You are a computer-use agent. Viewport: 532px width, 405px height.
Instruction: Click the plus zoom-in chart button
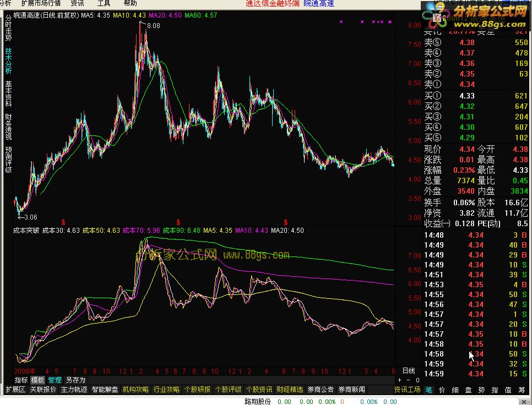point(399,380)
